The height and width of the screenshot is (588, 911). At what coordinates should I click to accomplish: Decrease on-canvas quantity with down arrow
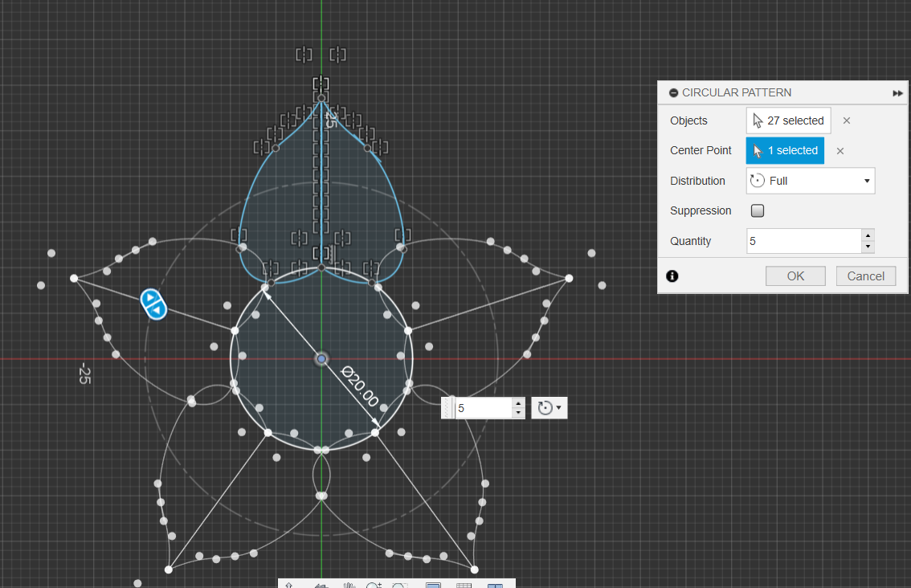518,413
